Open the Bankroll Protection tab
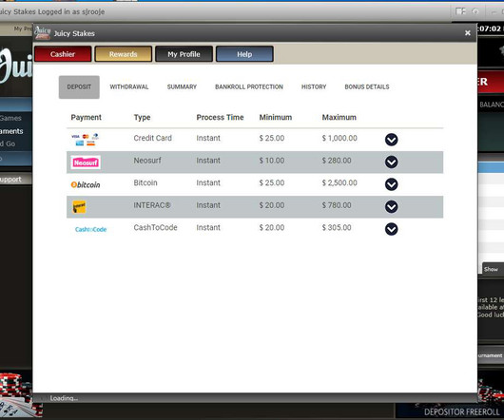This screenshot has height=420, width=504. coord(249,87)
